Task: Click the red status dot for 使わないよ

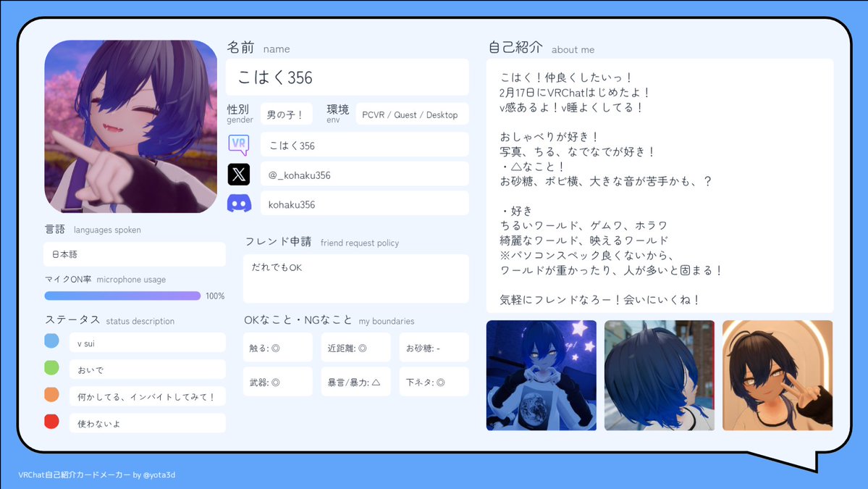Action: click(51, 421)
